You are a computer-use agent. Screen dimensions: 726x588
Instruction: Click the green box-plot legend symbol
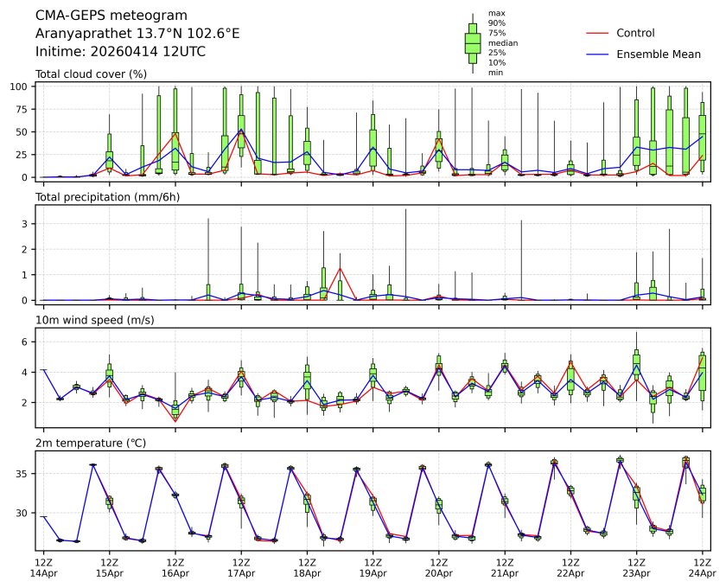point(473,42)
